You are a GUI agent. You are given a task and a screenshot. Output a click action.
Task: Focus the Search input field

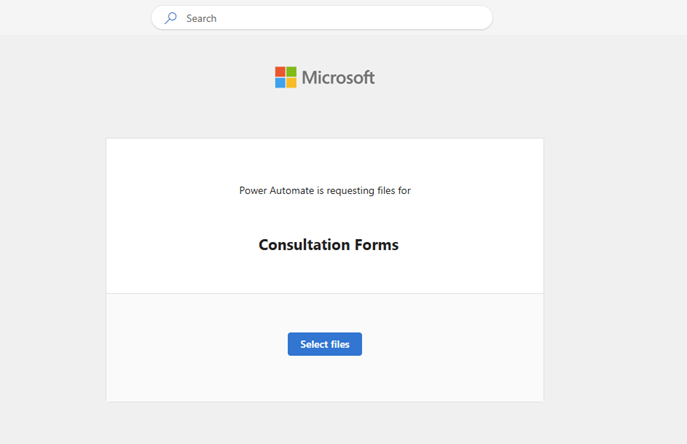[322, 18]
